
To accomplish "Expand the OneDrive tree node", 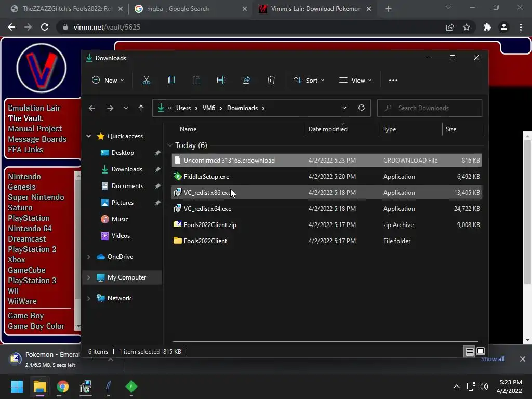I will pyautogui.click(x=88, y=257).
